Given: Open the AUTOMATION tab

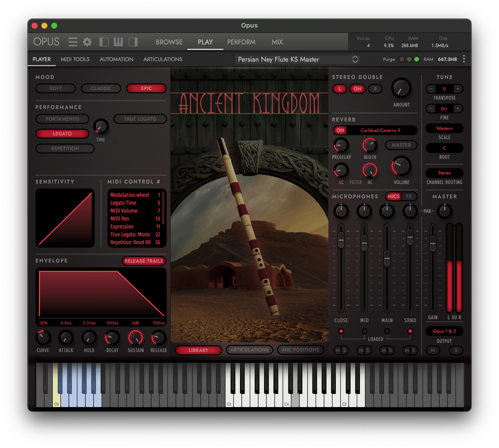Looking at the screenshot, I should (x=116, y=59).
